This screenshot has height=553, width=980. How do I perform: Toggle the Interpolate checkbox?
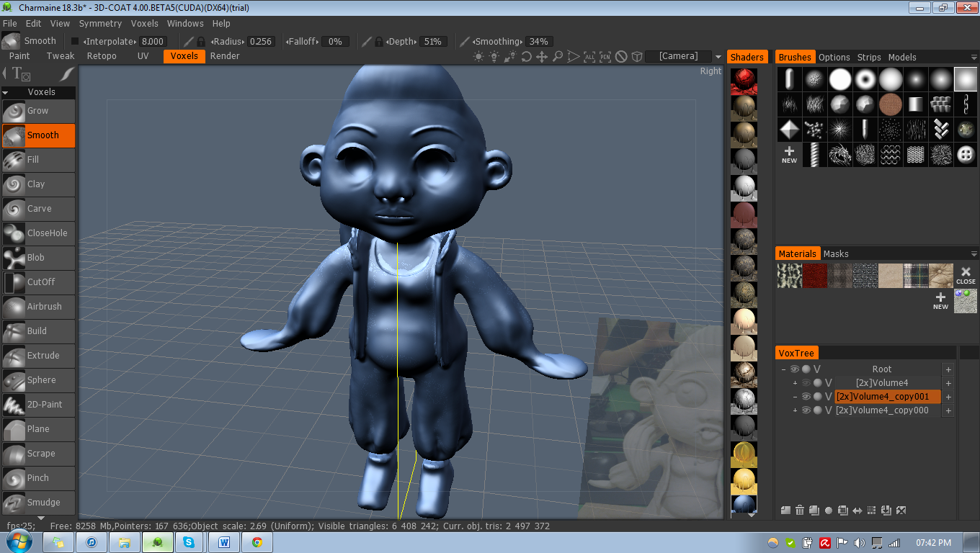(x=75, y=42)
